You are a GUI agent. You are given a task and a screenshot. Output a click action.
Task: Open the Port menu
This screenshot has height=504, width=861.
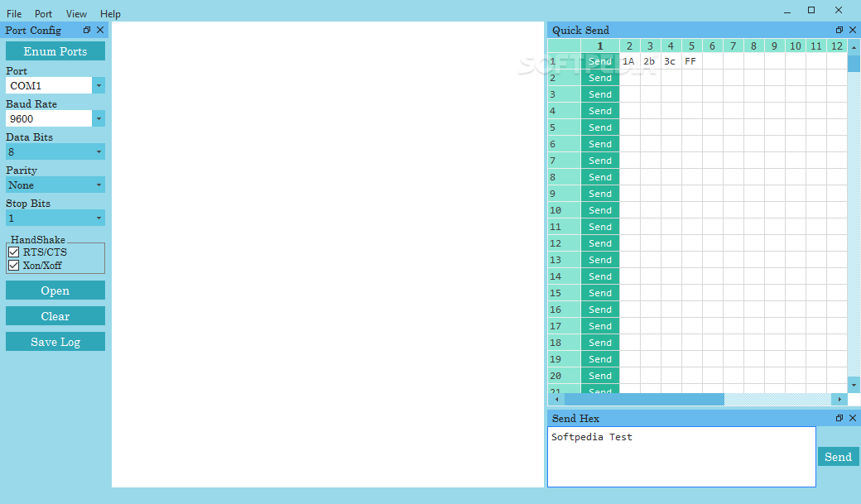(43, 14)
